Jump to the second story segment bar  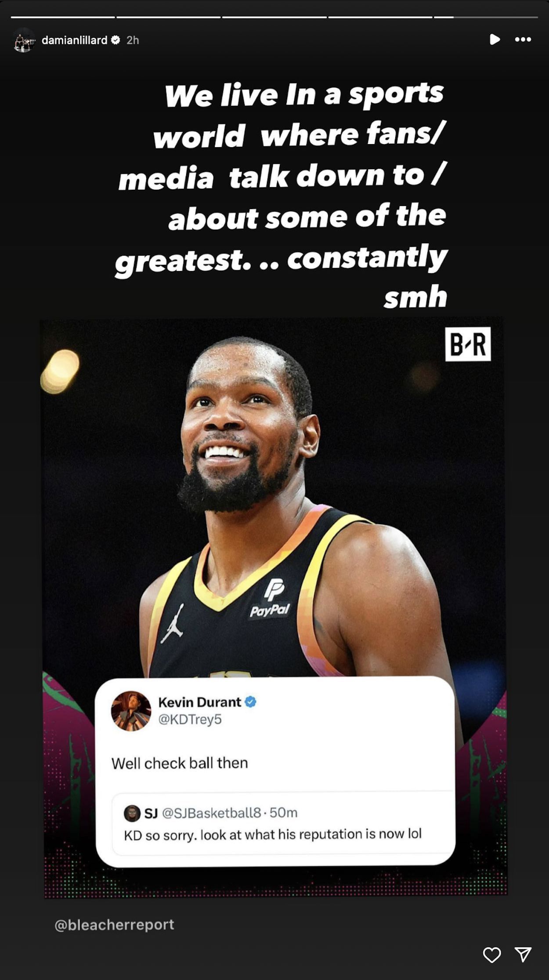pyautogui.click(x=169, y=17)
